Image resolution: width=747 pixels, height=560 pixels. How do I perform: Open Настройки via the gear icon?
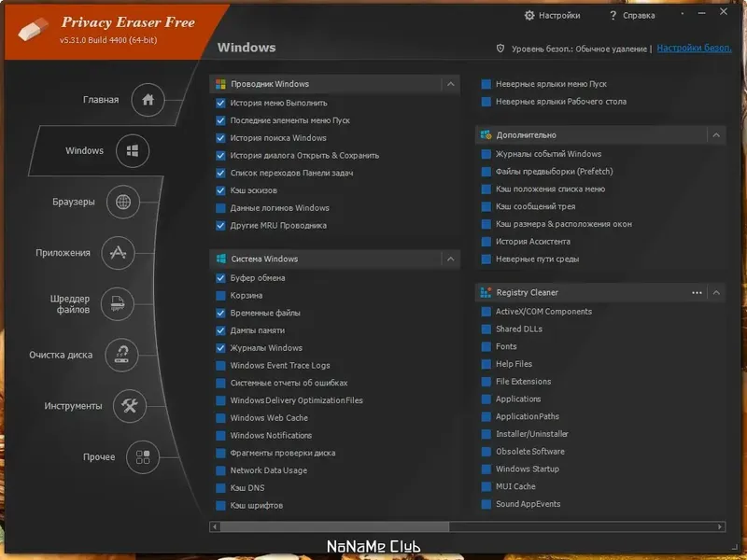coord(529,15)
